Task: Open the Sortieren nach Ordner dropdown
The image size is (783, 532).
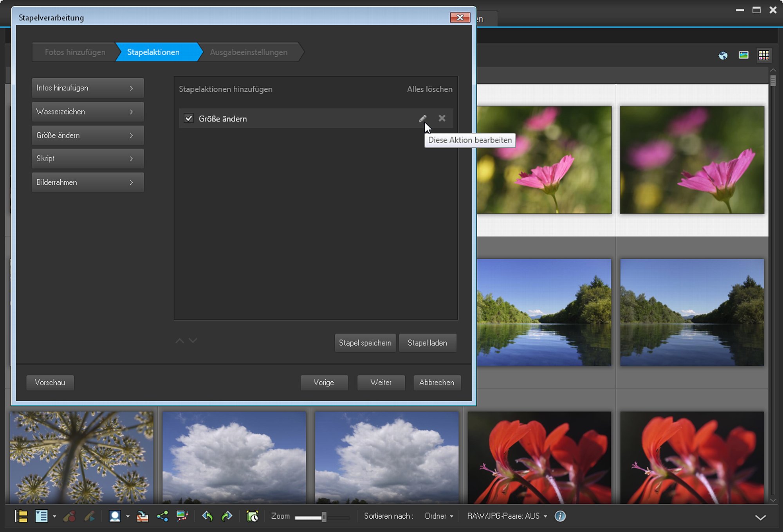Action: click(x=439, y=516)
